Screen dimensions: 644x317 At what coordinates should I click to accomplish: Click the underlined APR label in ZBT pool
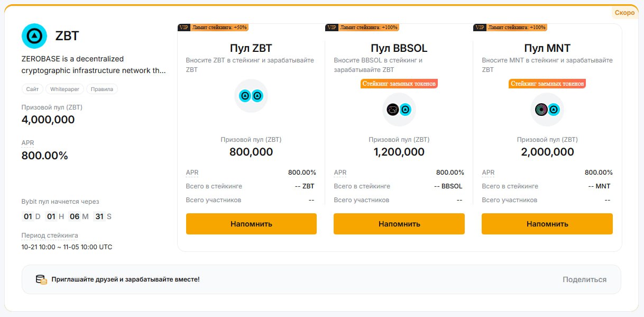pos(192,173)
